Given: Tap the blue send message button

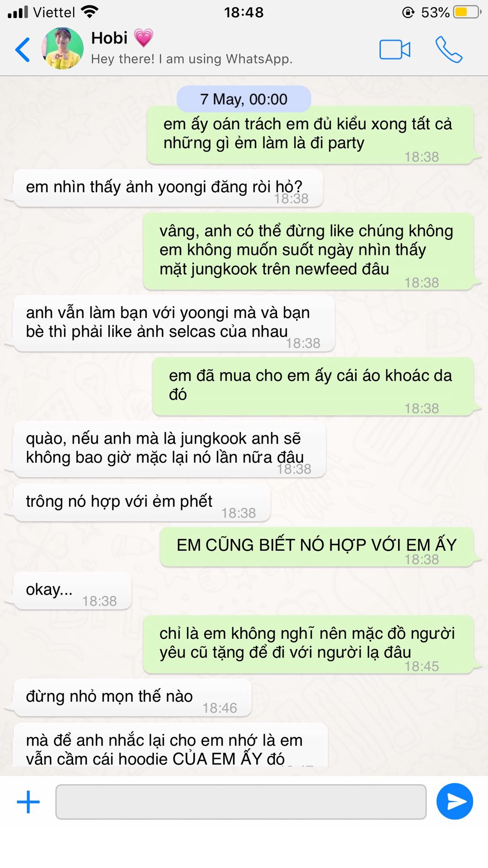Looking at the screenshot, I should point(455,802).
